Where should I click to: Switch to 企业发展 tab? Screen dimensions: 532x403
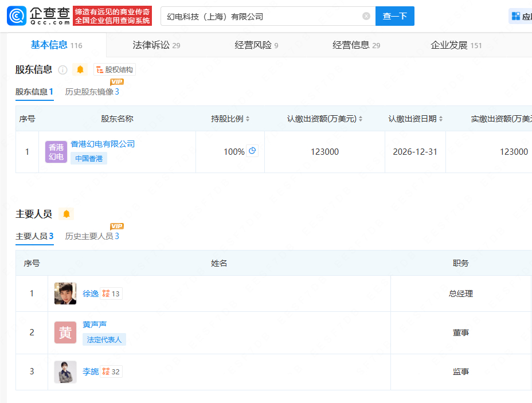click(x=456, y=45)
